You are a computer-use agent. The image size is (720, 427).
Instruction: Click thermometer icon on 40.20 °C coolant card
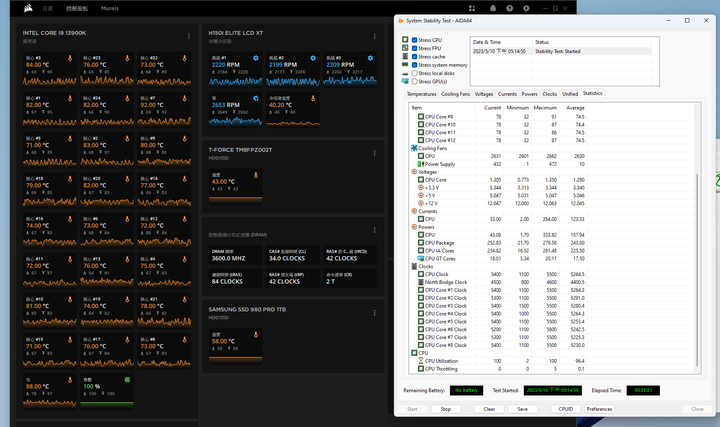(313, 98)
